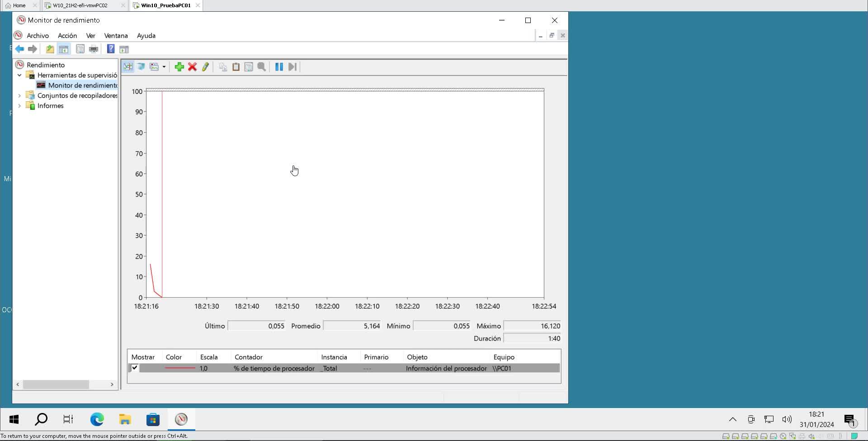The width and height of the screenshot is (868, 441).
Task: Add a counter with the green plus icon
Action: pyautogui.click(x=179, y=67)
